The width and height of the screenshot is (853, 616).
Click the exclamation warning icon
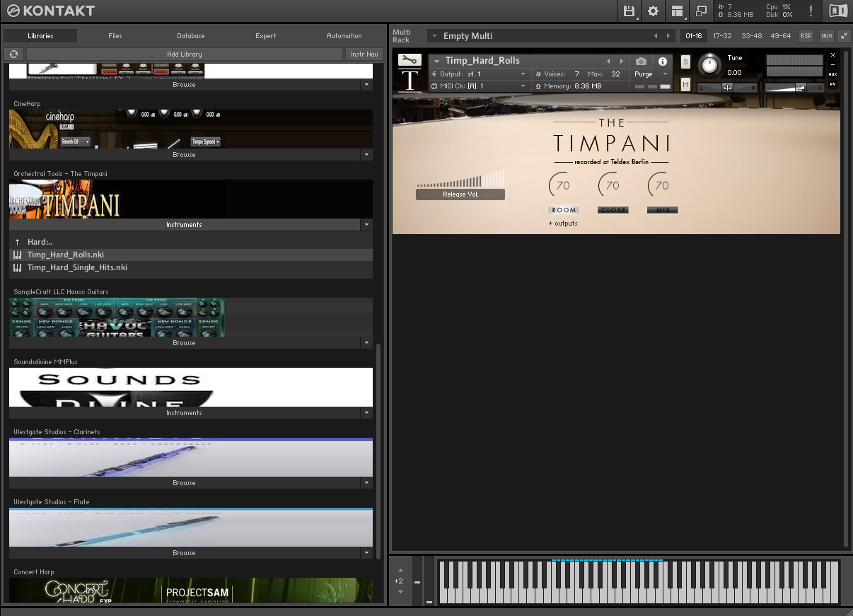click(811, 11)
